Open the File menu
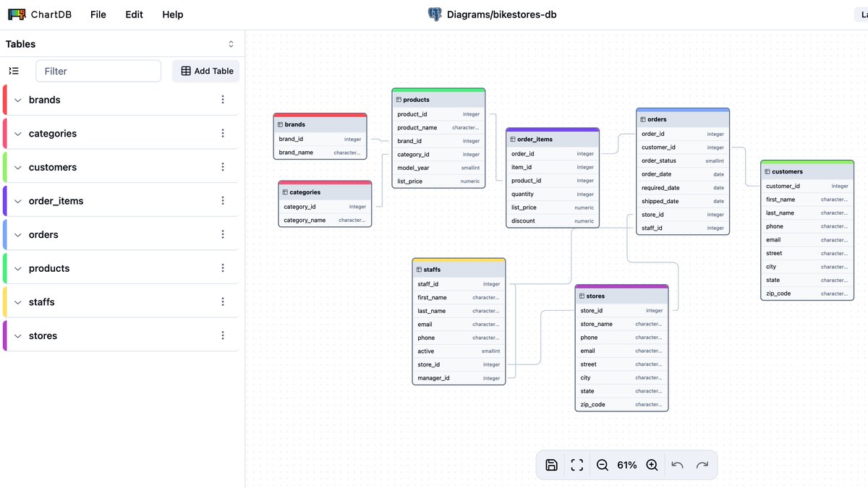This screenshot has width=868, height=488. point(98,14)
